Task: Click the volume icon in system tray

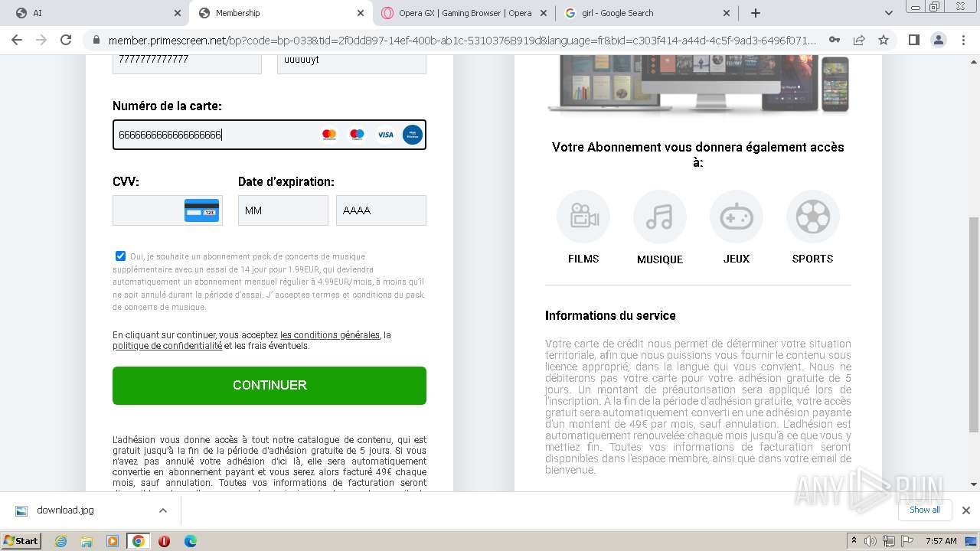Action: tap(871, 541)
